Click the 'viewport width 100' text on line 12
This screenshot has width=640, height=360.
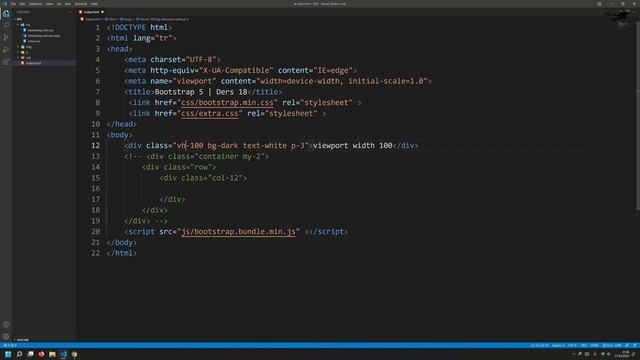pos(353,146)
